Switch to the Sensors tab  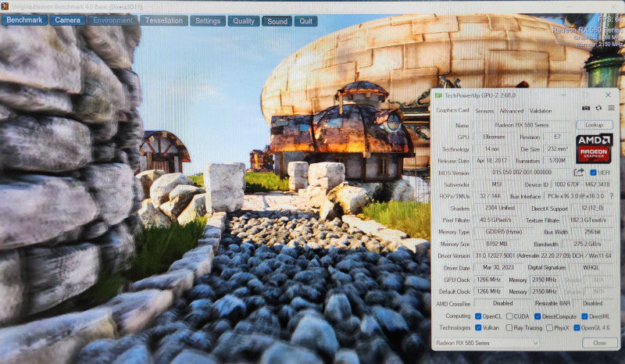point(484,111)
